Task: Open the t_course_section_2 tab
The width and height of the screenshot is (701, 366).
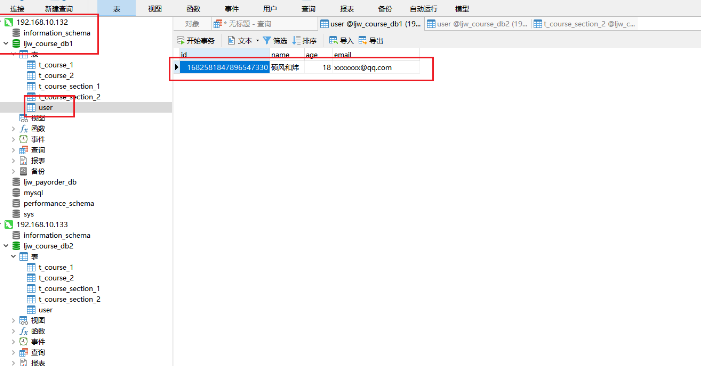Action: 585,24
